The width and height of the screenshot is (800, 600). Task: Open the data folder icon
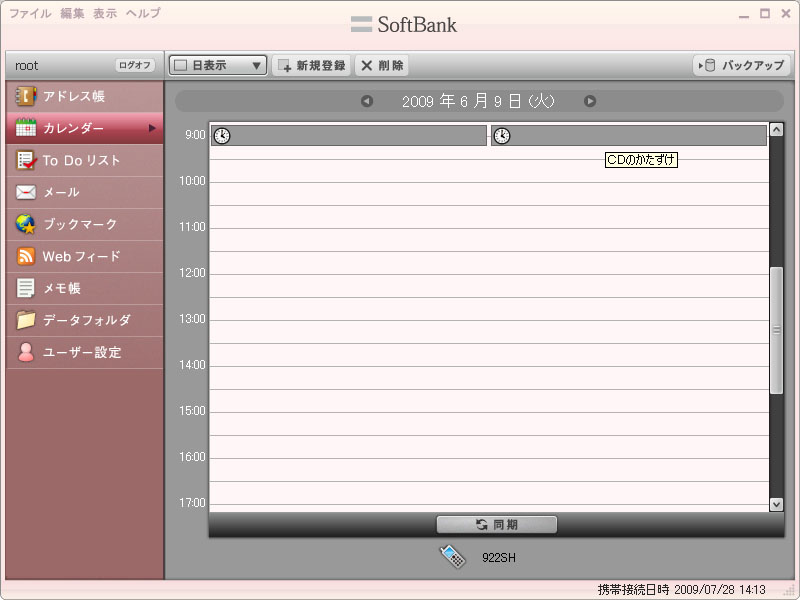coord(26,321)
